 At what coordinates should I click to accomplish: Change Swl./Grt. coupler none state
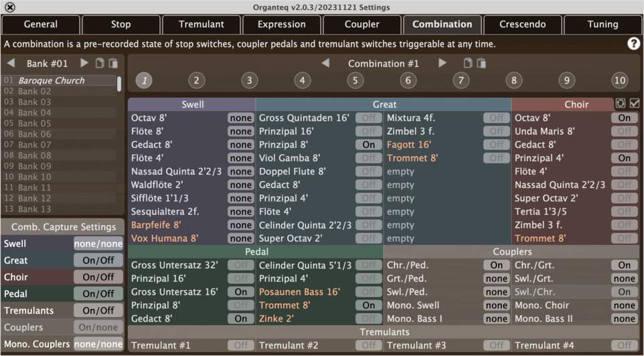click(625, 279)
